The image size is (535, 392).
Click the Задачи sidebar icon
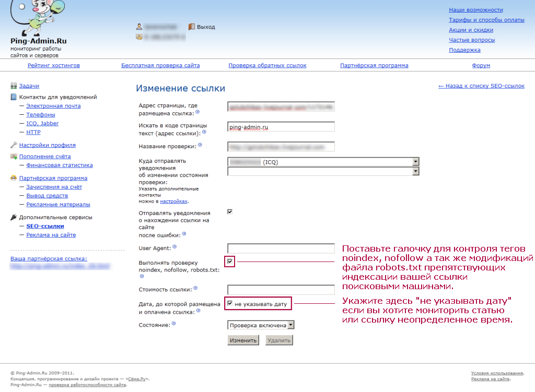tap(14, 86)
